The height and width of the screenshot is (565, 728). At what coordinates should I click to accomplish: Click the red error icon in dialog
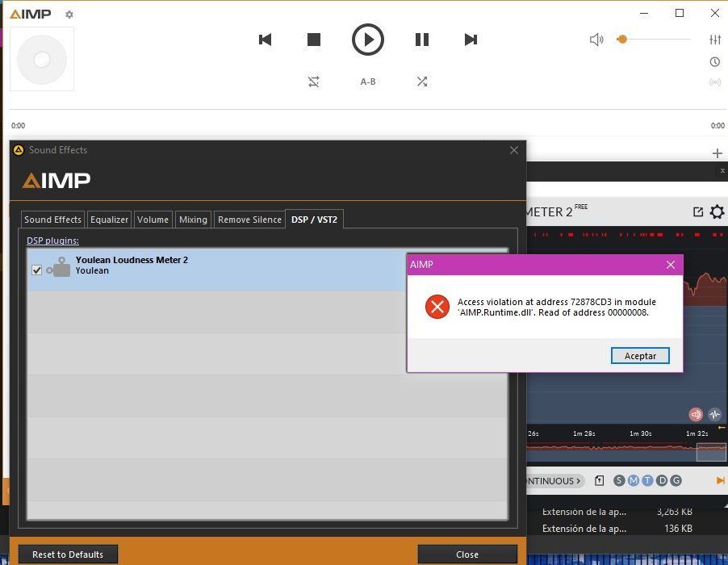pos(437,307)
